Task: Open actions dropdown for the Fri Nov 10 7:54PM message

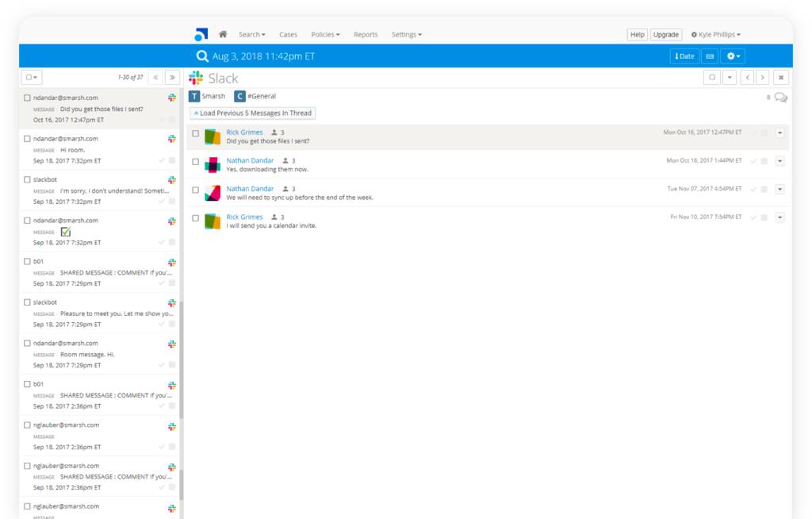Action: [x=780, y=217]
